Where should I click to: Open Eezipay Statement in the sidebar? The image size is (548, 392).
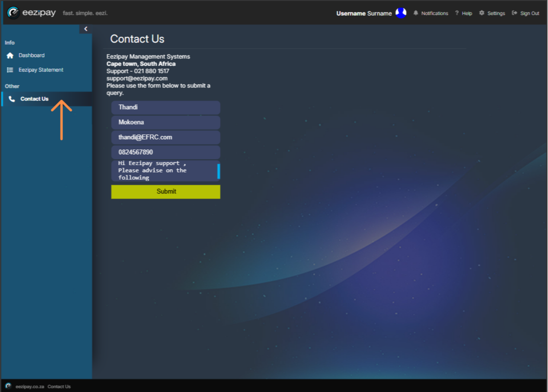tap(41, 70)
